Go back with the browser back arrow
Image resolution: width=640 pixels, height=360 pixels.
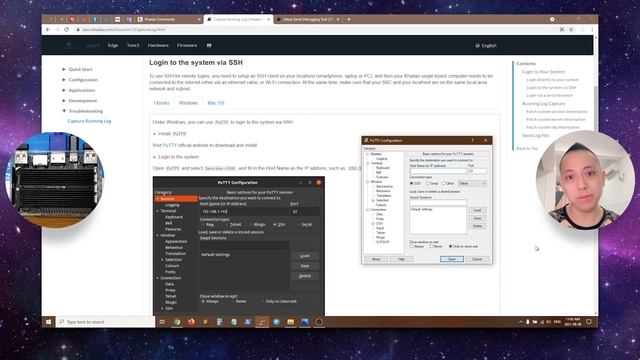pyautogui.click(x=48, y=30)
